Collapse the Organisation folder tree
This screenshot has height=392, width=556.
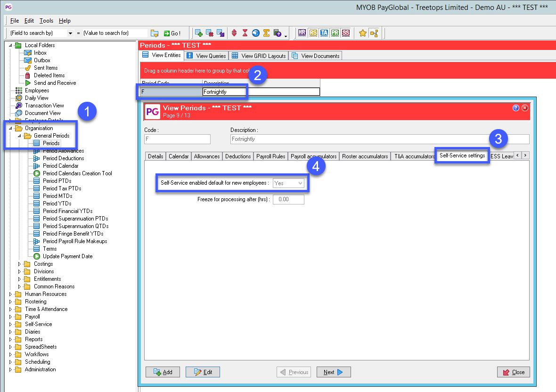[x=11, y=128]
